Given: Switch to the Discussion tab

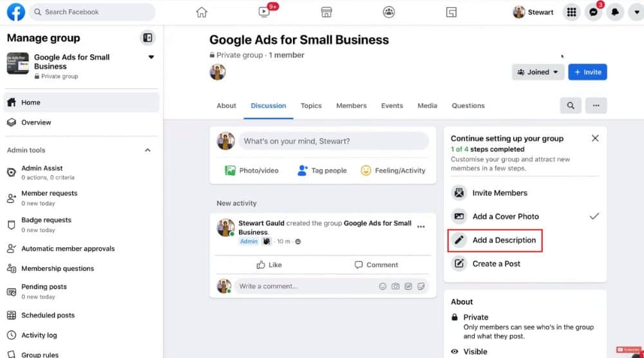Looking at the screenshot, I should 268,106.
